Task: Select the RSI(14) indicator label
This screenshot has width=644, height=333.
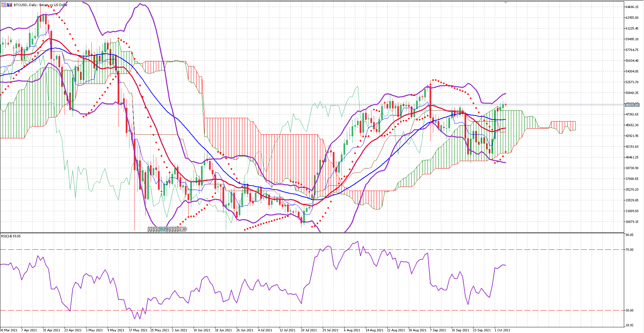Action: click(x=11, y=236)
